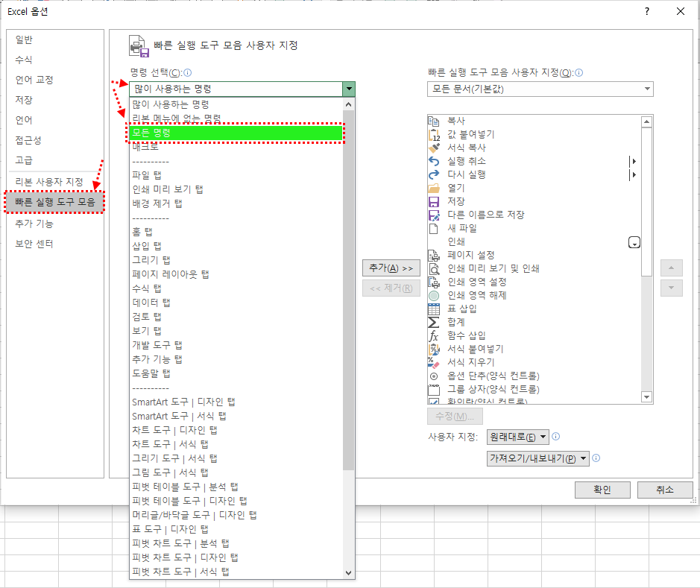Screen dimensions: 700x588
Task: Click the 열기 folder icon
Action: 433,188
